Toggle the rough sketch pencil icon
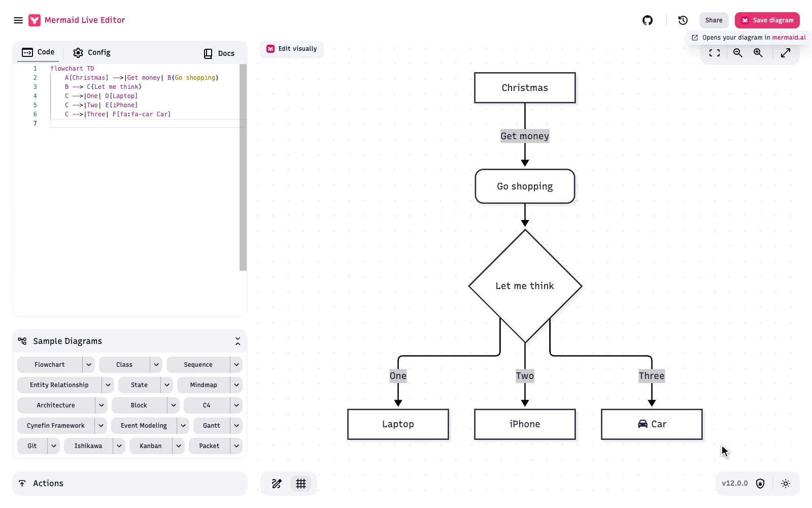812x508 pixels. coord(277,484)
